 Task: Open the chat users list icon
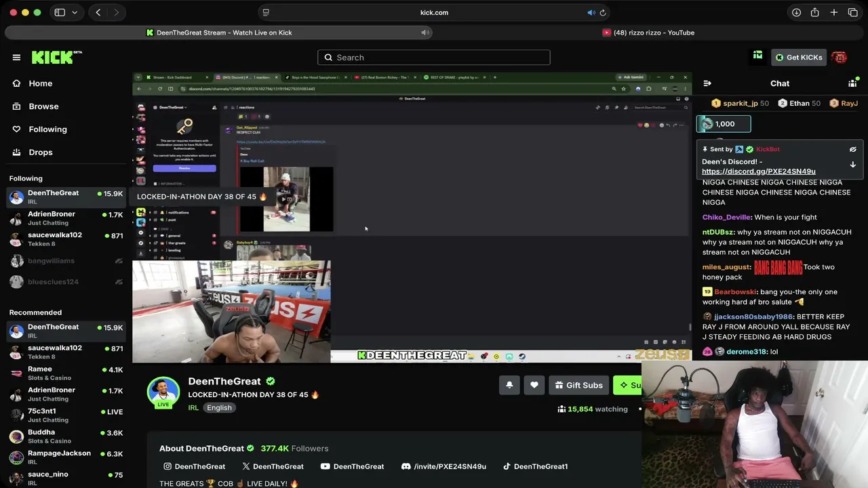(x=852, y=83)
